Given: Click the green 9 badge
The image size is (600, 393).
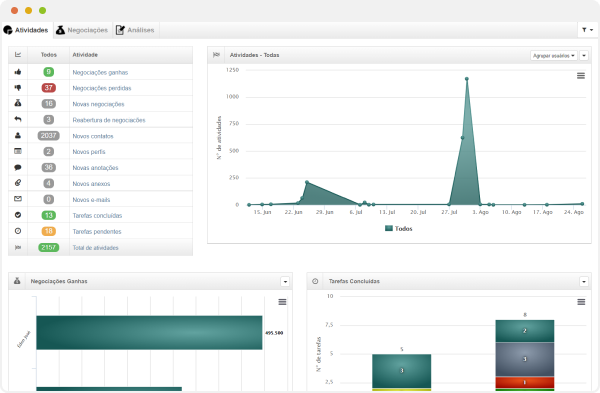Looking at the screenshot, I should pyautogui.click(x=49, y=72).
